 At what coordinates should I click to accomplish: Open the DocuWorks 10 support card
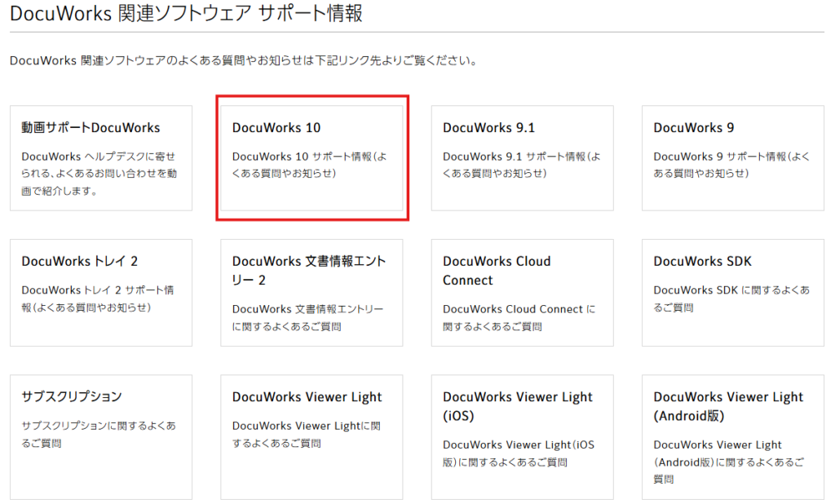[311, 157]
